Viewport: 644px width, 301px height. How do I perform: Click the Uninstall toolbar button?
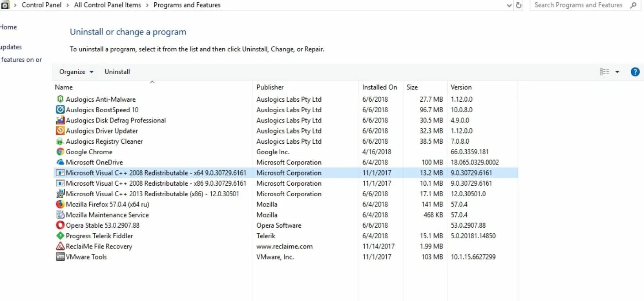click(x=117, y=72)
